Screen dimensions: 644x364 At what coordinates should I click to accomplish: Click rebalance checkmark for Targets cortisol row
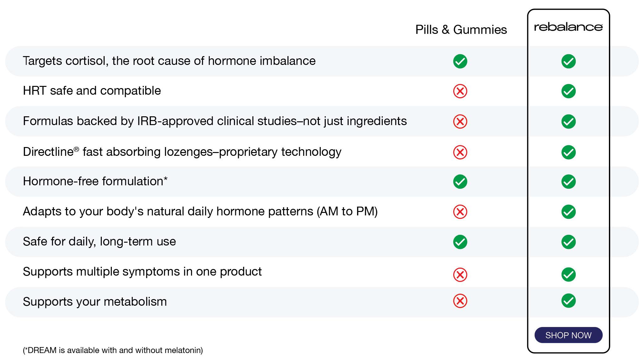click(568, 61)
